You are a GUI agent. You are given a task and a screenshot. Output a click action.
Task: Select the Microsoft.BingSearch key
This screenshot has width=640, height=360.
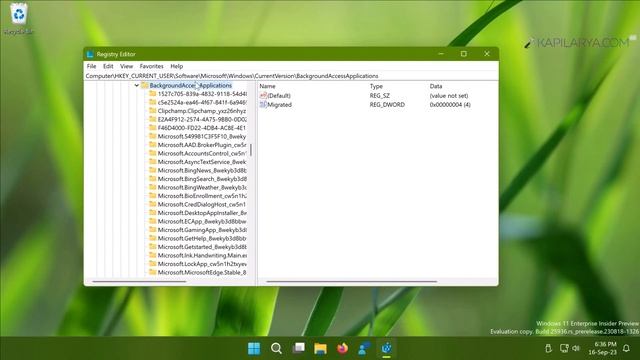[x=202, y=179]
